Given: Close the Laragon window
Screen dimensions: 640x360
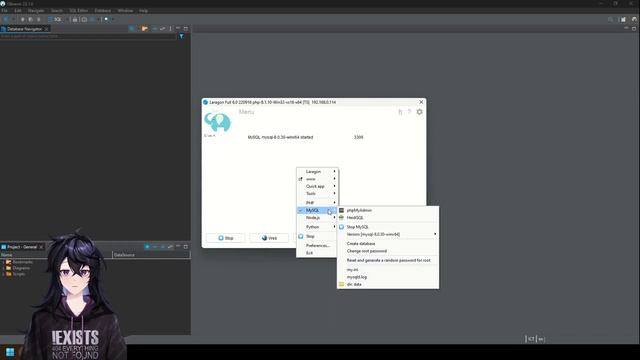Looking at the screenshot, I should click(x=421, y=102).
